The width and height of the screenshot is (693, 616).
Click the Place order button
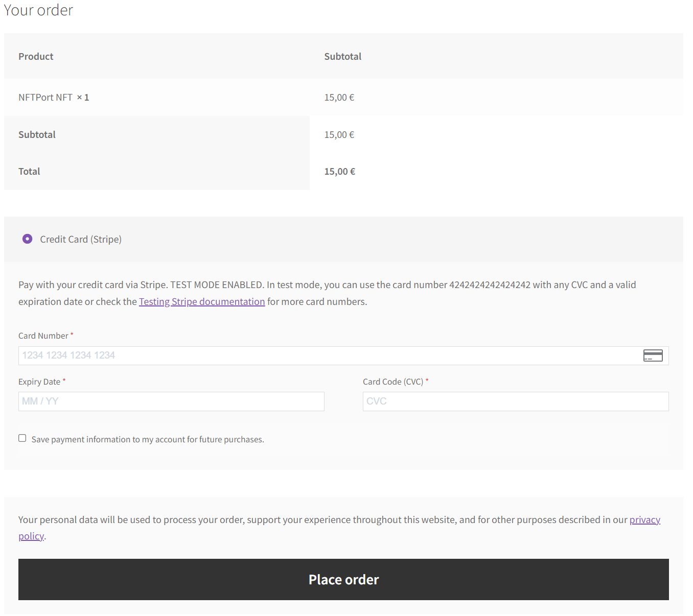343,579
